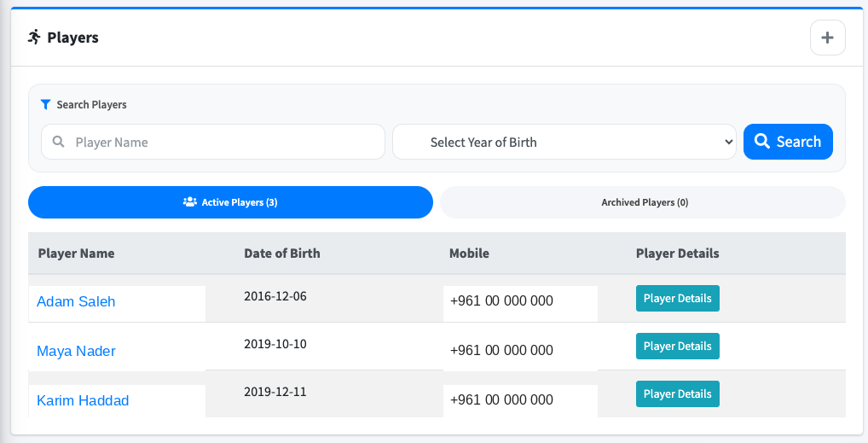Click the blue filter funnel icon
Viewport: 868px width, 443px height.
pos(45,104)
